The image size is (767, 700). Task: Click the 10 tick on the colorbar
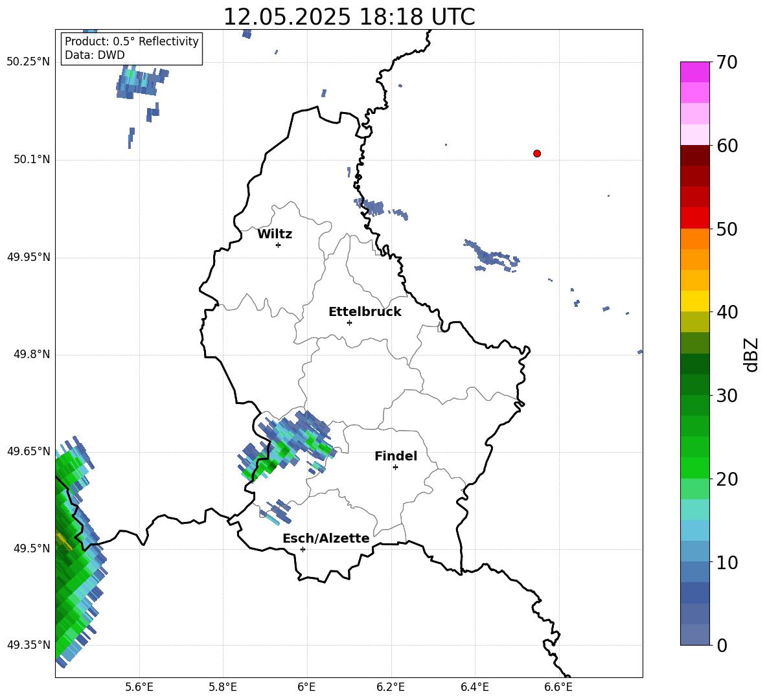727,562
